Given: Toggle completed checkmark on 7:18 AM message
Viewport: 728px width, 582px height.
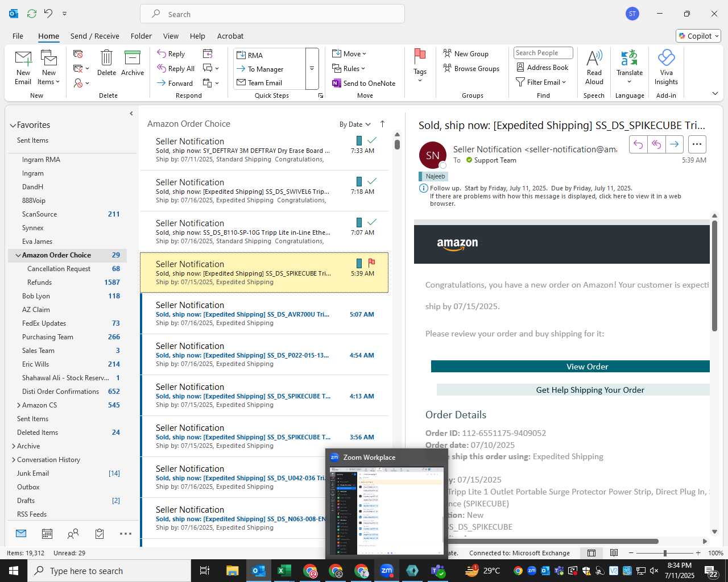Looking at the screenshot, I should (x=372, y=181).
